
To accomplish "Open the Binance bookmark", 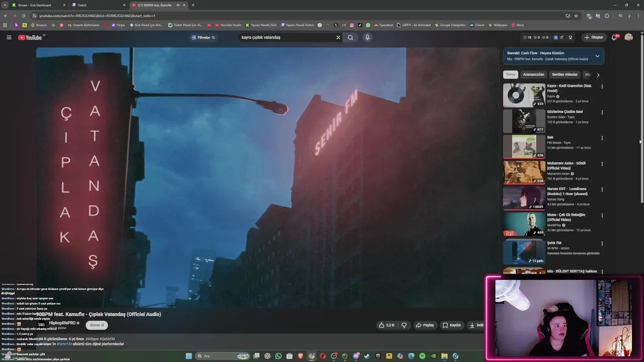I will tap(38, 25).
